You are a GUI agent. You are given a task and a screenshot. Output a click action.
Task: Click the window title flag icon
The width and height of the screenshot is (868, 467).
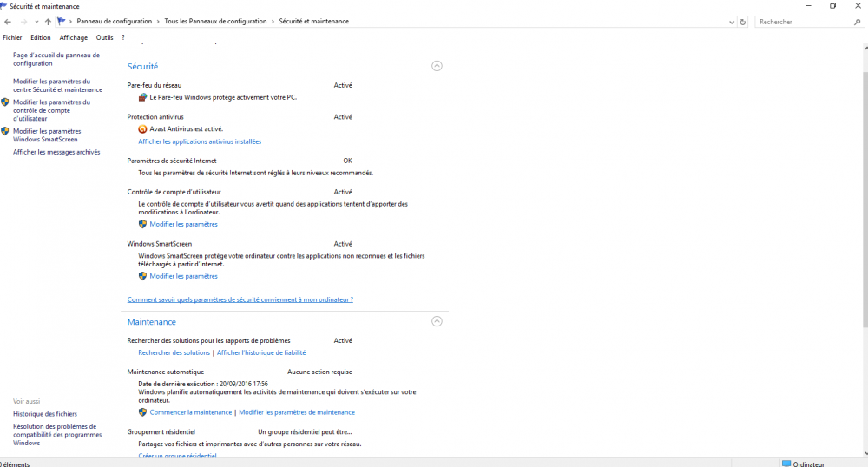point(3,6)
